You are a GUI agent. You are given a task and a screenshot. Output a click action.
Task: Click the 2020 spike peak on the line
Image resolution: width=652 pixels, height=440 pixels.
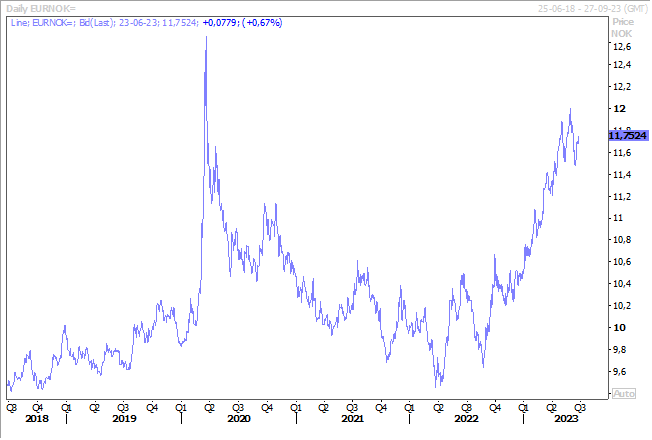[x=206, y=37]
